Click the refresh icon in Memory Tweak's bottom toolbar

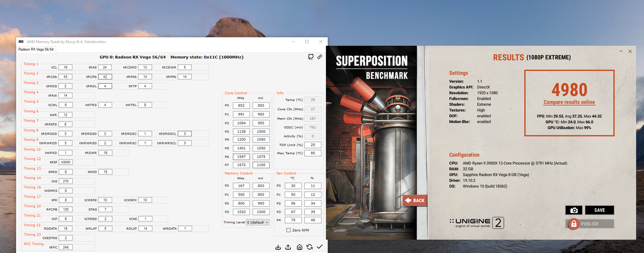tap(309, 247)
